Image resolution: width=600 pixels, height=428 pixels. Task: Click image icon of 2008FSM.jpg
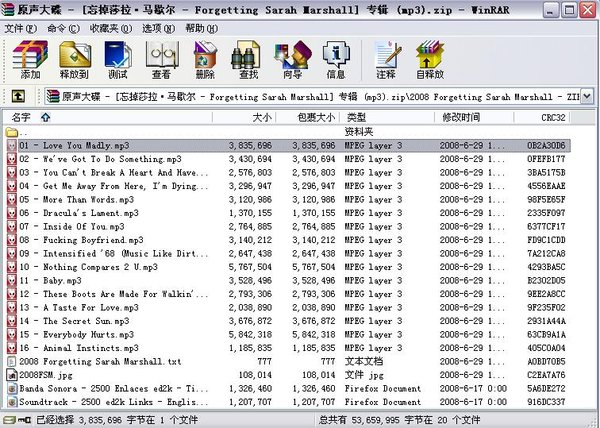pyautogui.click(x=12, y=375)
